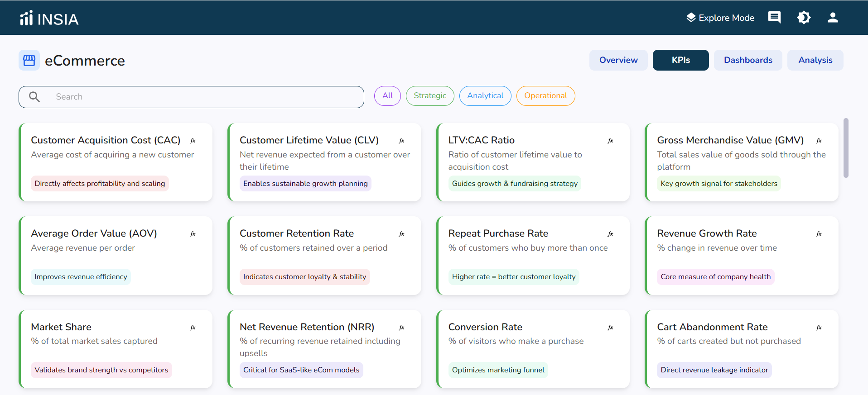Click '% of visitors who make a purchase' text

pyautogui.click(x=516, y=341)
